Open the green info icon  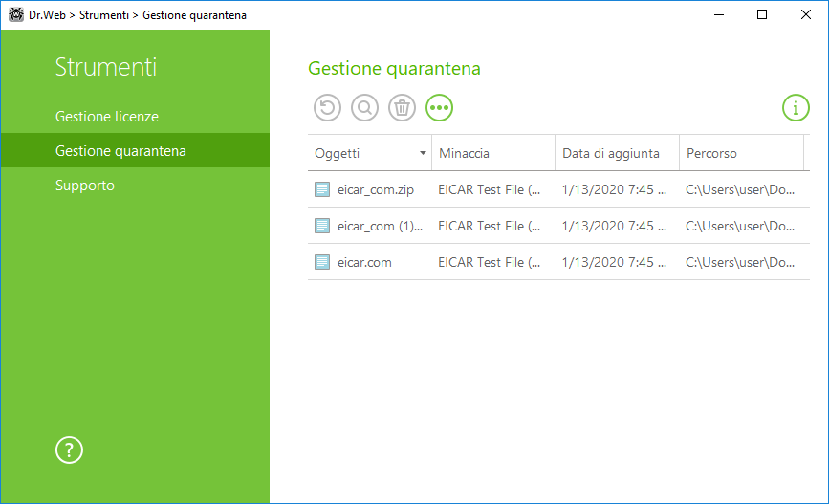pyautogui.click(x=796, y=108)
